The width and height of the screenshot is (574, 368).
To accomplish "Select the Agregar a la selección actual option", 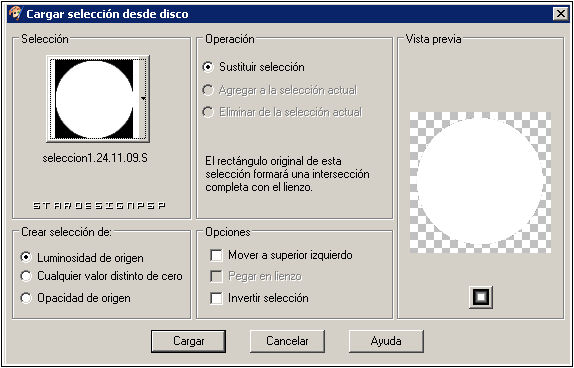I will pyautogui.click(x=208, y=90).
